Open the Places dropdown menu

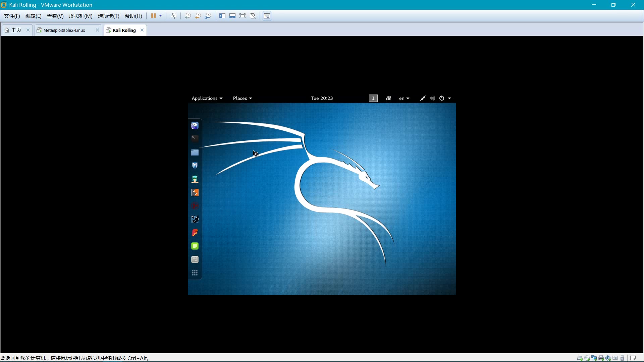[242, 98]
